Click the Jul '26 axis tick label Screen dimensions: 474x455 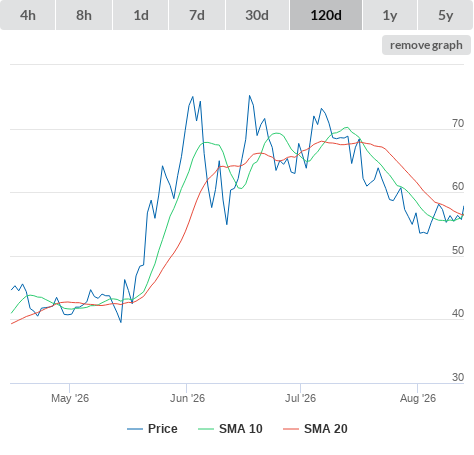(300, 398)
